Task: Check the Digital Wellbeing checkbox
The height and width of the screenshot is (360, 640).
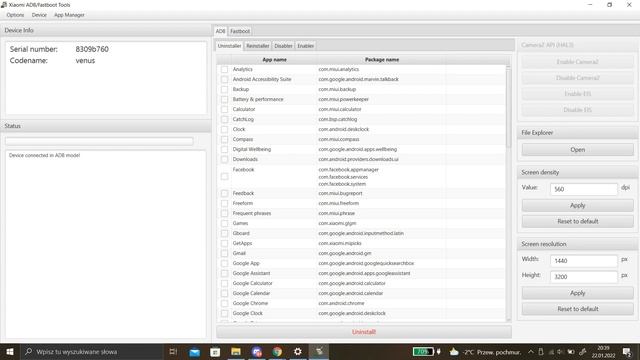Action: pyautogui.click(x=224, y=149)
